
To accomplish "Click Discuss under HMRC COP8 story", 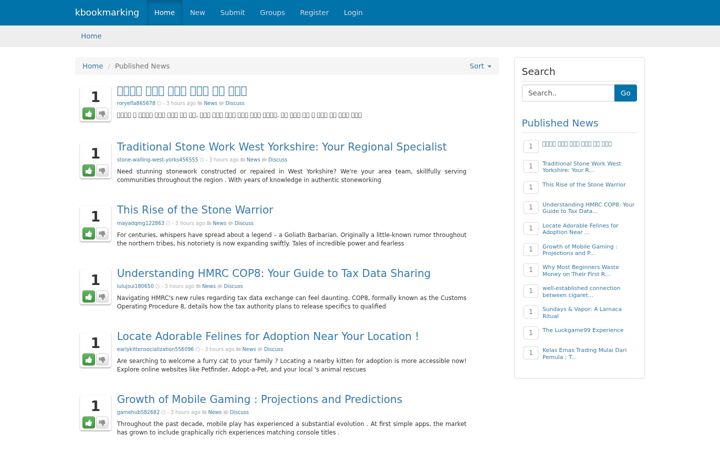I will tap(233, 286).
